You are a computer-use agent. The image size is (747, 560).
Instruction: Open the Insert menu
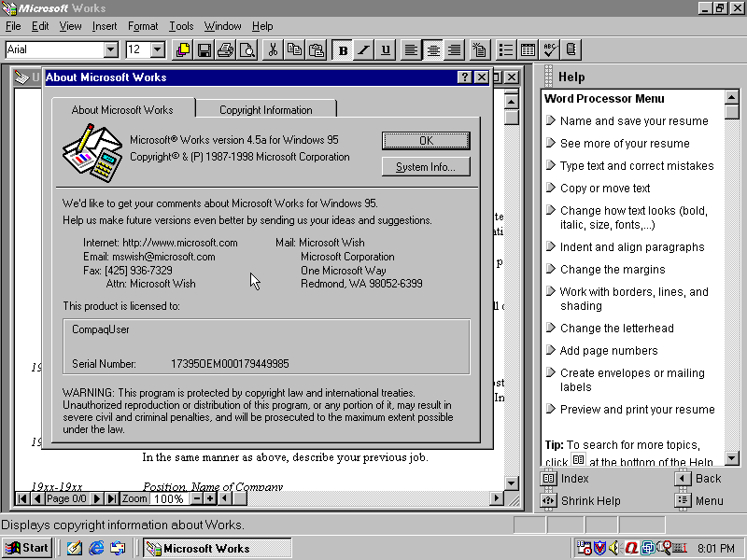pos(105,26)
